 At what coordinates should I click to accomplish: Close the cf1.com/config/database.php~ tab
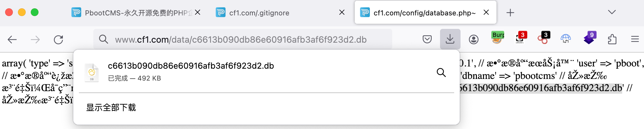[x=486, y=13]
